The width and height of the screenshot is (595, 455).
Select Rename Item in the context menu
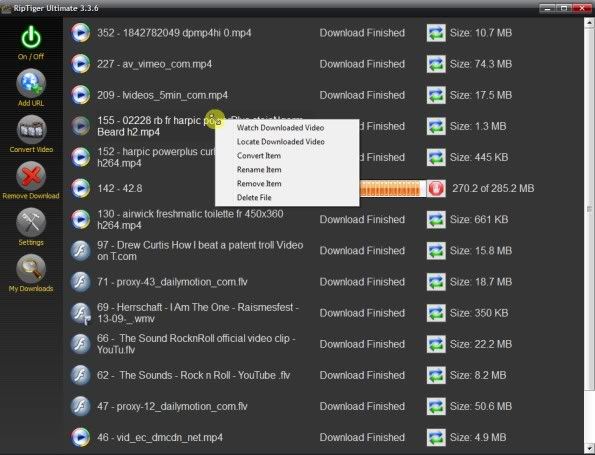287,170
